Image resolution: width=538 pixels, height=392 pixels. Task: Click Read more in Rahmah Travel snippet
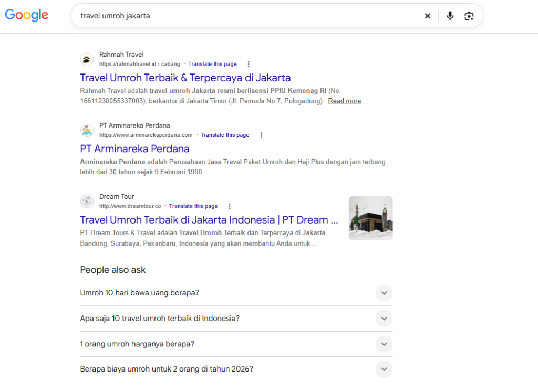(x=345, y=101)
